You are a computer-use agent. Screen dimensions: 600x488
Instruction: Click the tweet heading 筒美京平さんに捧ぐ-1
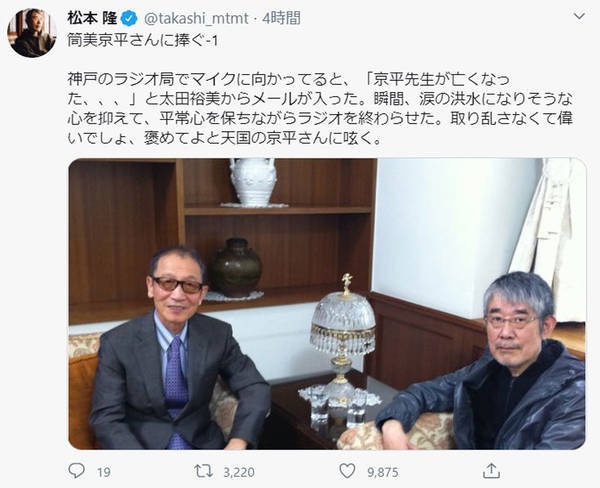point(143,40)
